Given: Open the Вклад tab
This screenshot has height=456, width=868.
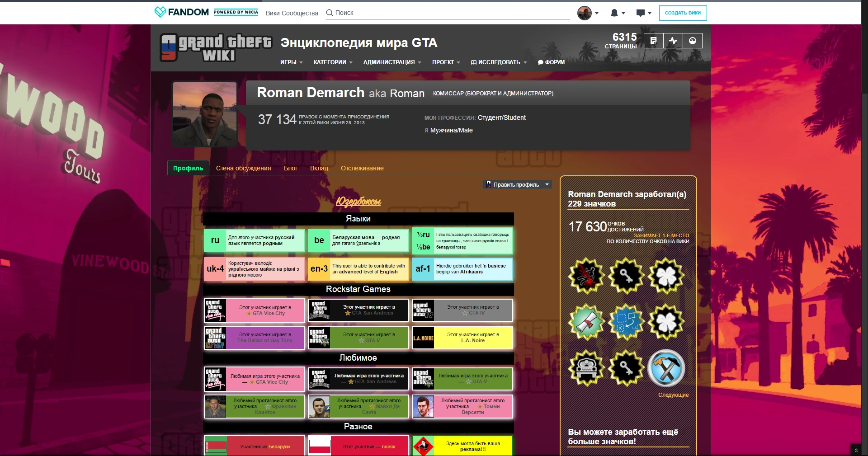Looking at the screenshot, I should pos(319,168).
